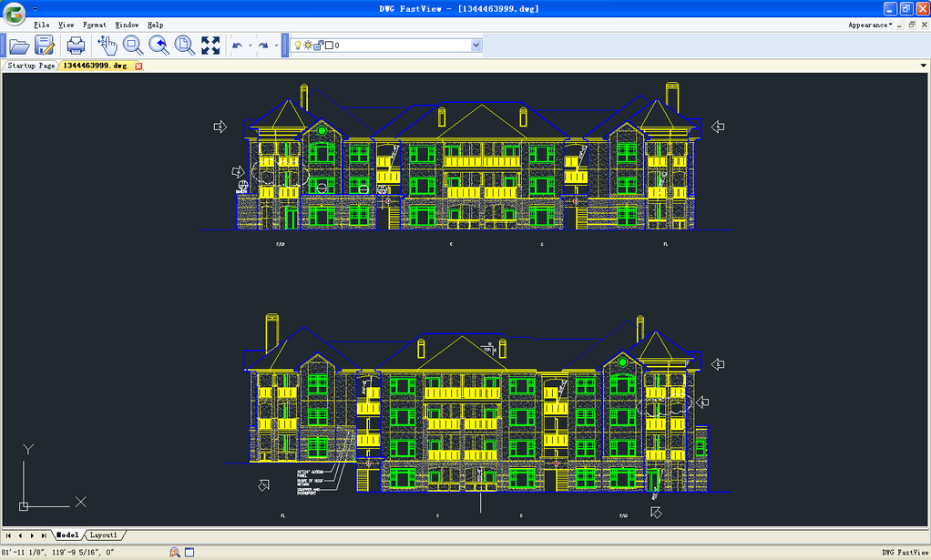This screenshot has height=560, width=931.
Task: Open the View menu
Action: (66, 25)
